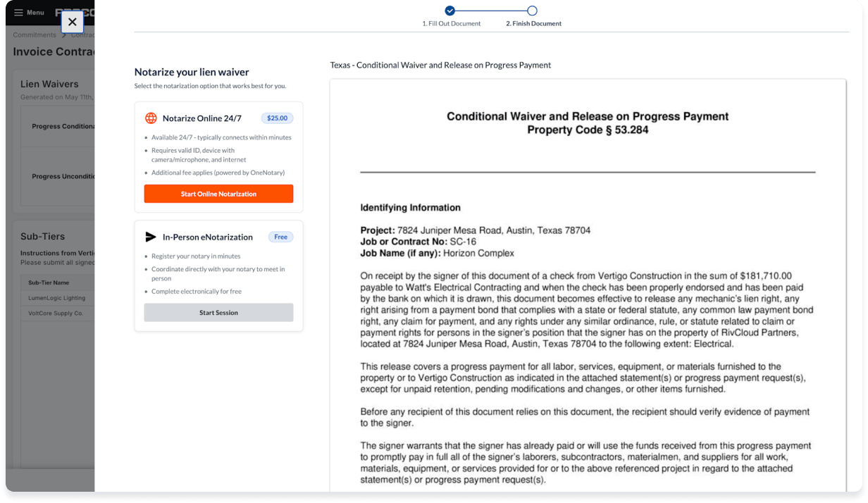868x503 pixels.
Task: Select the Finish Document step circle
Action: [533, 11]
